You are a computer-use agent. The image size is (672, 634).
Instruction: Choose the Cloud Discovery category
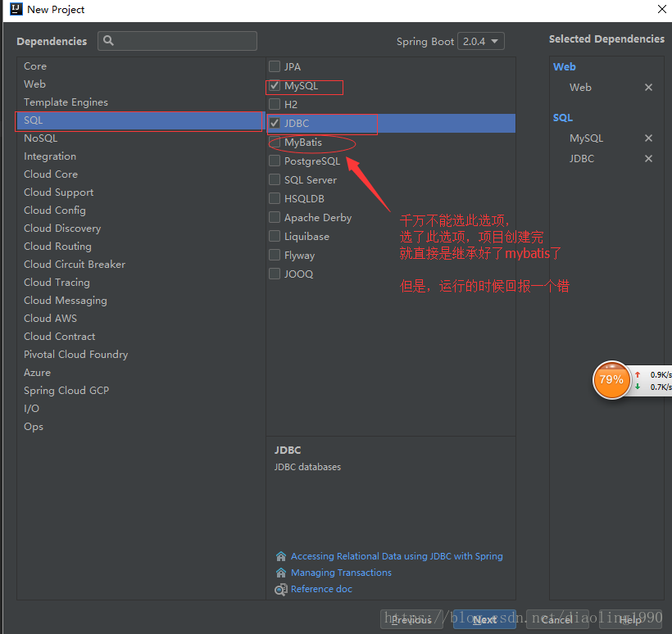coord(141,228)
